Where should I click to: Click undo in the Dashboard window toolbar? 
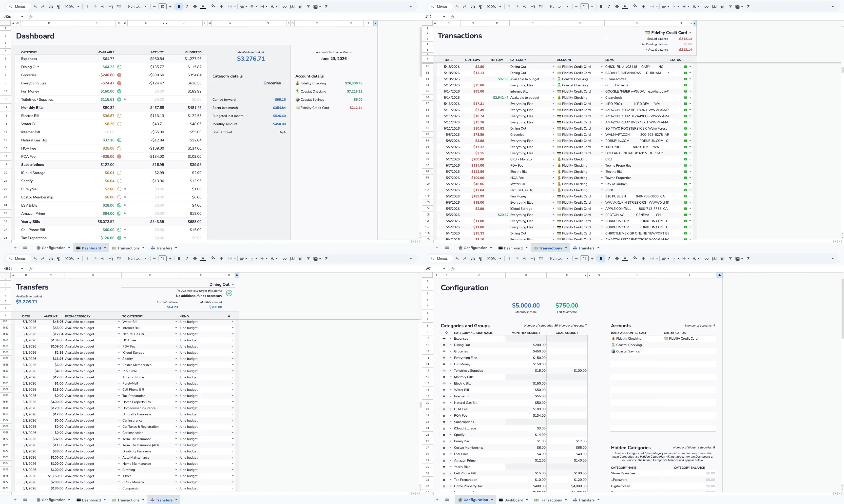click(x=35, y=6)
